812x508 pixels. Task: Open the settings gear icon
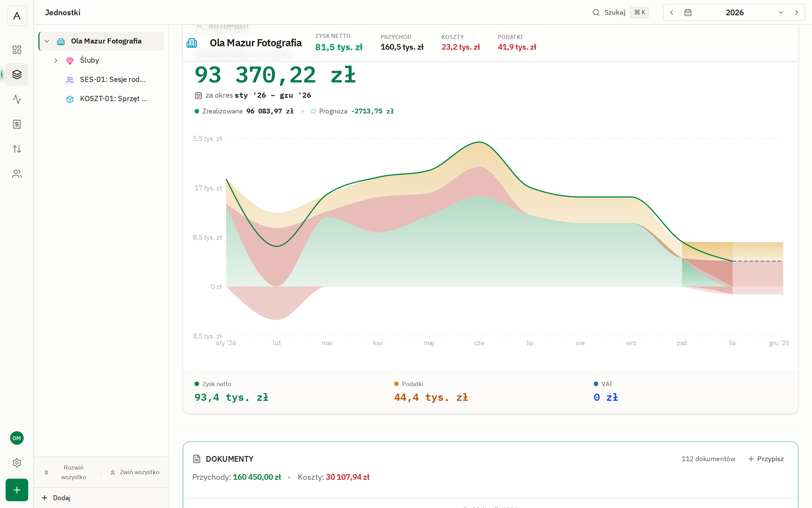tap(17, 463)
